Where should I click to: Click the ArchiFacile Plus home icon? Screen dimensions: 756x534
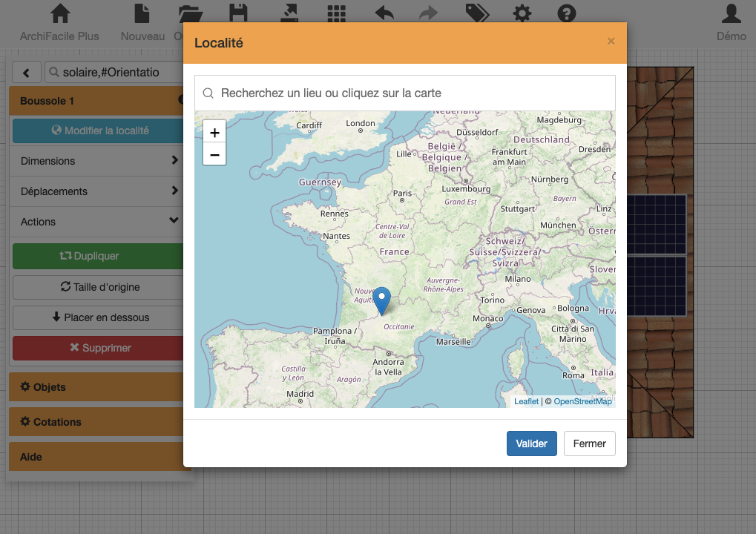click(x=59, y=14)
